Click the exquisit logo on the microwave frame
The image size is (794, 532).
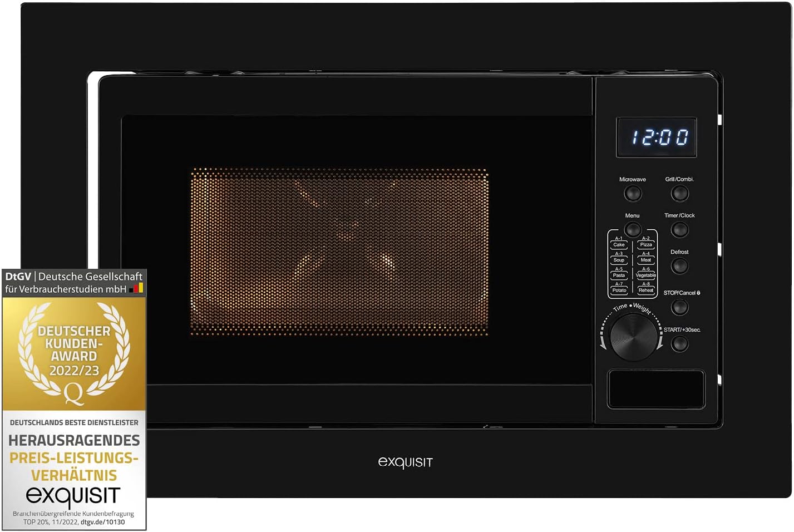405,462
